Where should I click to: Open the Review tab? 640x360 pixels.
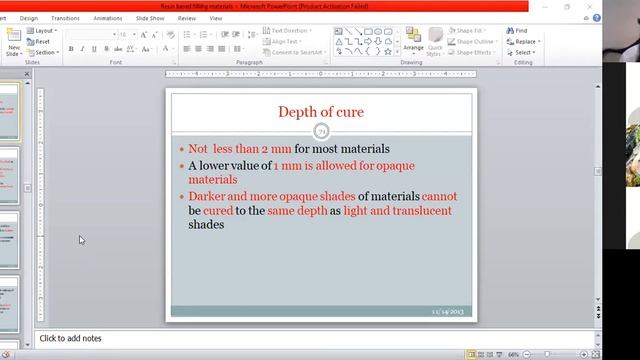point(187,18)
